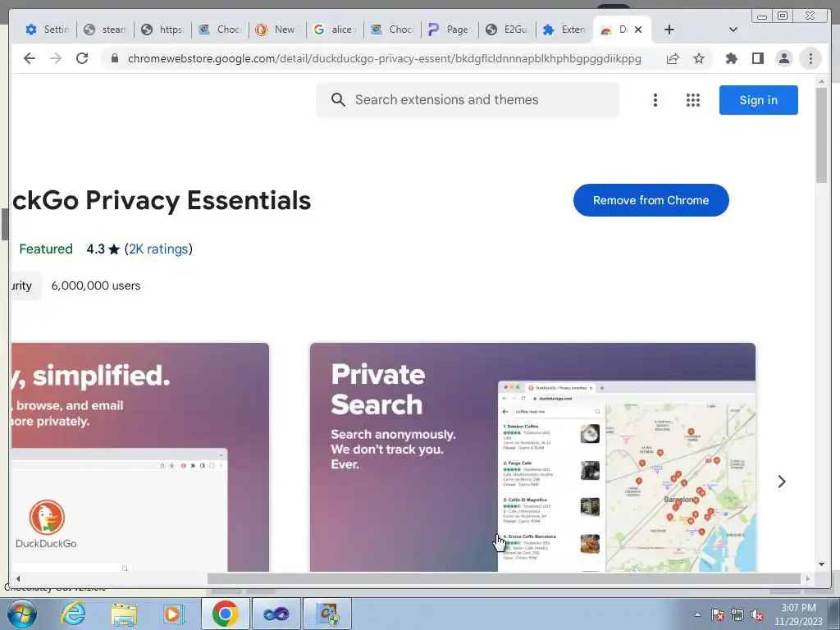The height and width of the screenshot is (630, 840).
Task: Open a new tab with the plus
Action: click(x=669, y=30)
